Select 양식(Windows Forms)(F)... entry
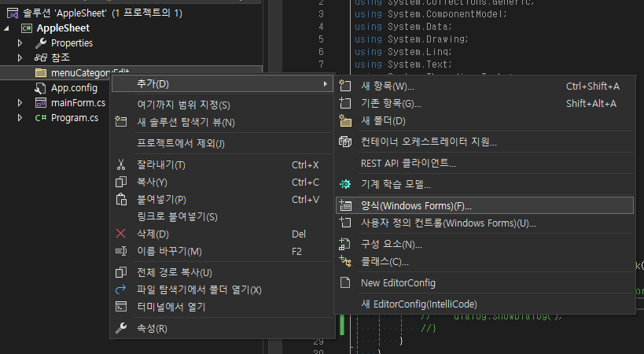Viewport: 644px width, 354px height. click(x=484, y=205)
